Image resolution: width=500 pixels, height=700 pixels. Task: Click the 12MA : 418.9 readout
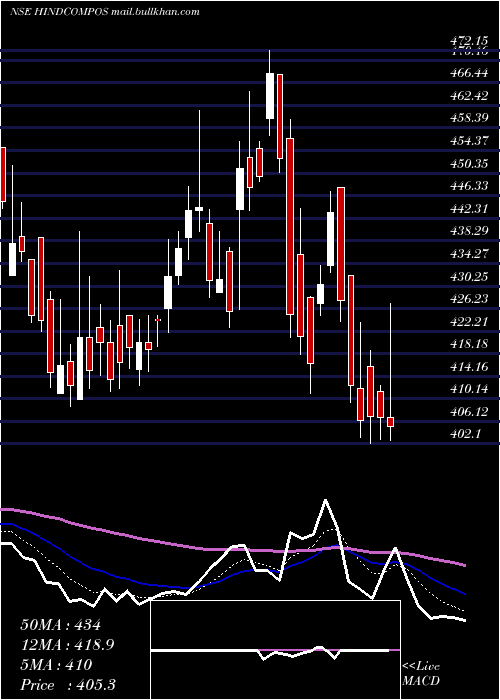[x=67, y=645]
